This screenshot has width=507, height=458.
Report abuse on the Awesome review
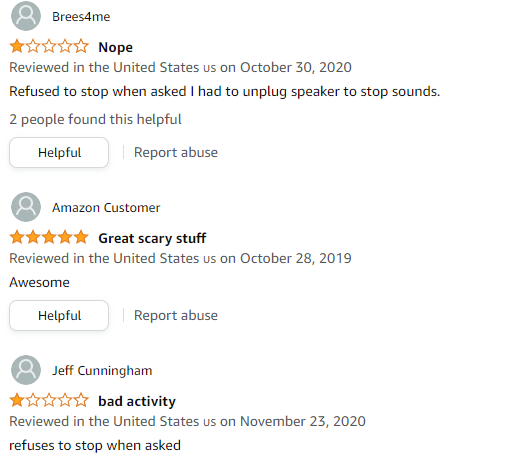pyautogui.click(x=176, y=315)
